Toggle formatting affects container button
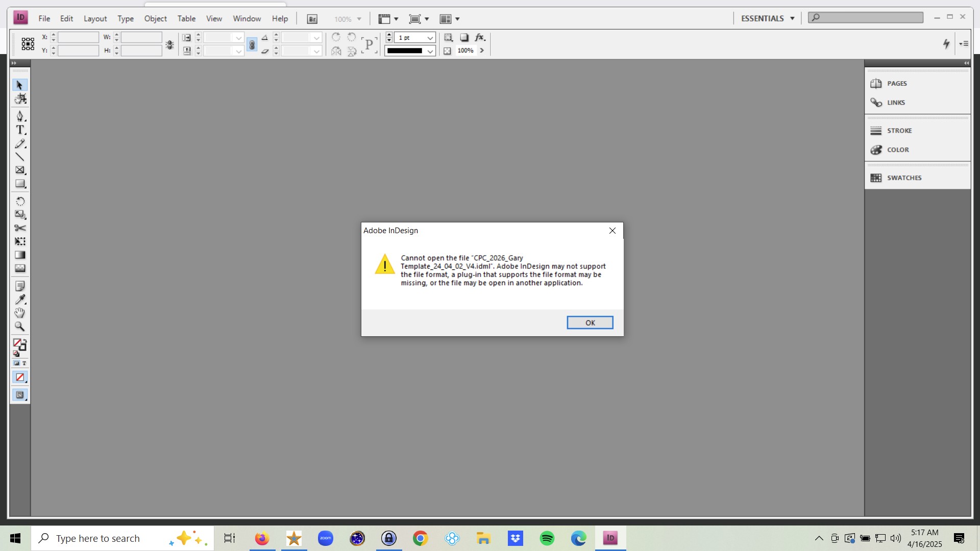 [x=16, y=363]
